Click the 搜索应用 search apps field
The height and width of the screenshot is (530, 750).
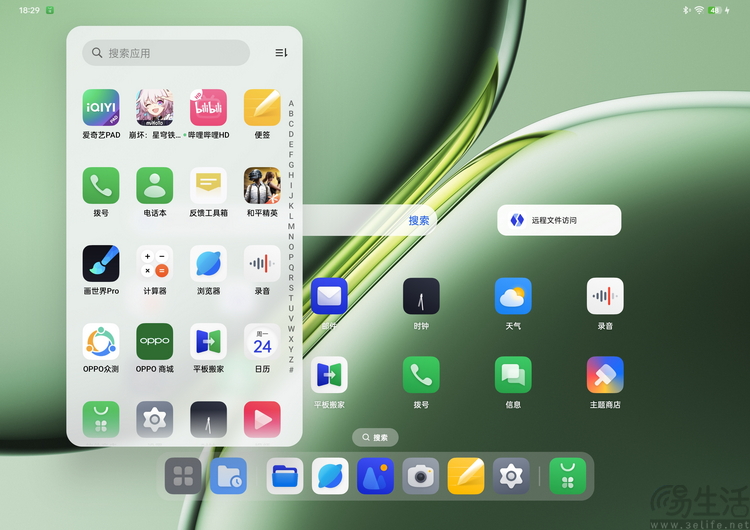coord(166,53)
